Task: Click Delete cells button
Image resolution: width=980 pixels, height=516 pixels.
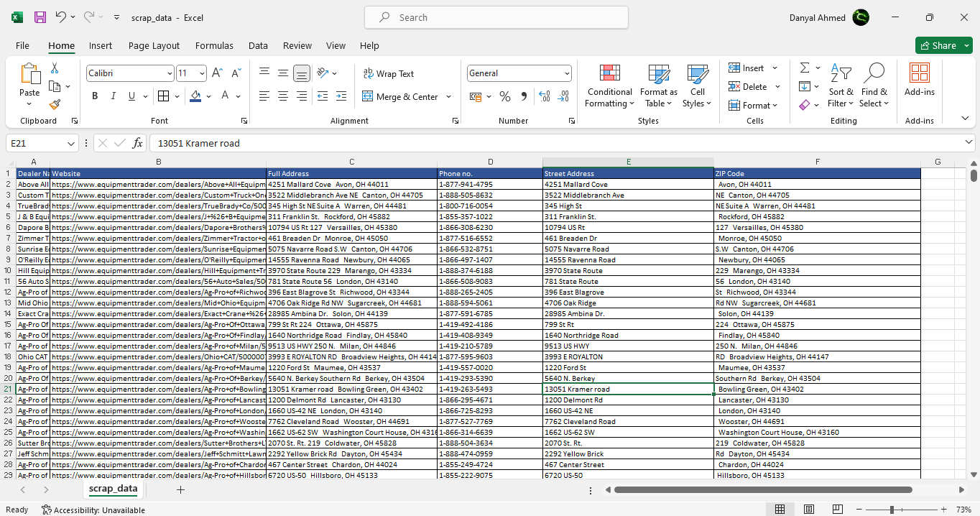Action: pyautogui.click(x=749, y=86)
